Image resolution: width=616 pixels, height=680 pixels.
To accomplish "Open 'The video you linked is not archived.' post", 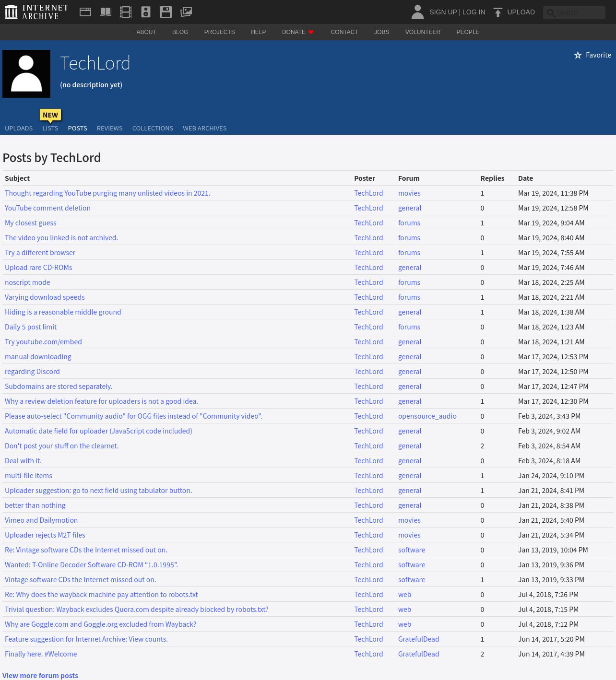I will tap(61, 238).
